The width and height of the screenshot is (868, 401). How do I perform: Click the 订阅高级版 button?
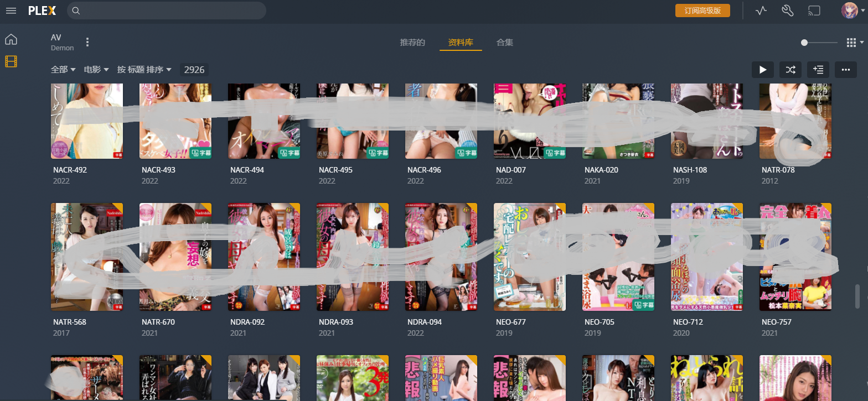click(702, 11)
